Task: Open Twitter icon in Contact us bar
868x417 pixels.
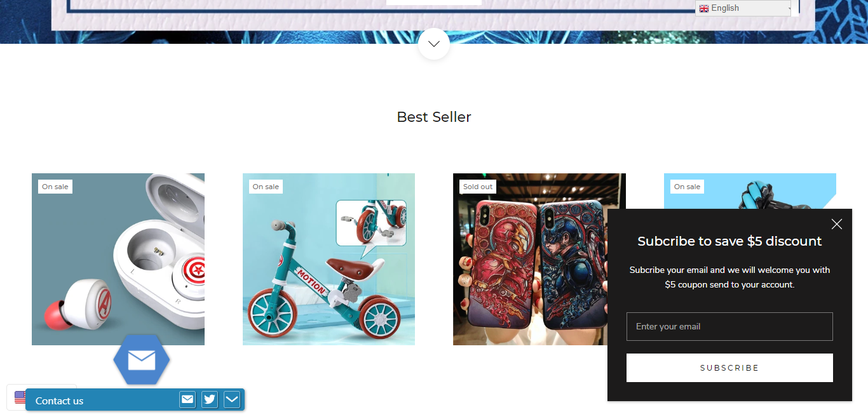Action: [210, 399]
